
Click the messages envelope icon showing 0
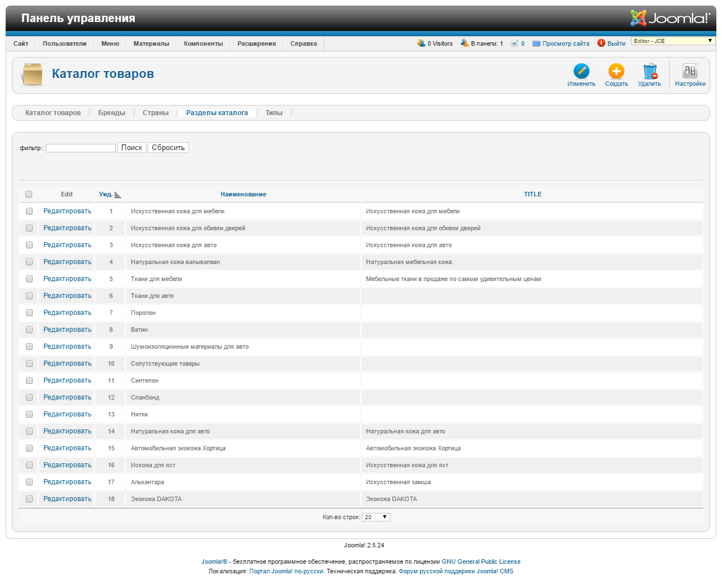point(514,43)
